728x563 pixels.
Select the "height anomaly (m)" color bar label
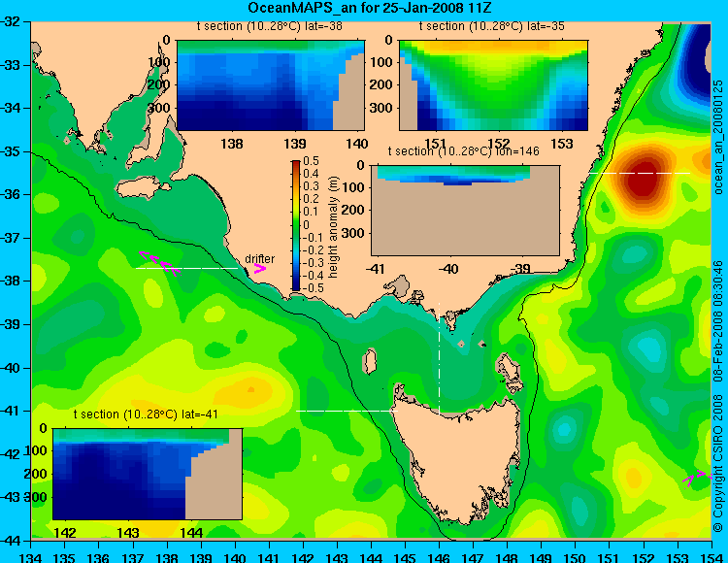pyautogui.click(x=333, y=227)
